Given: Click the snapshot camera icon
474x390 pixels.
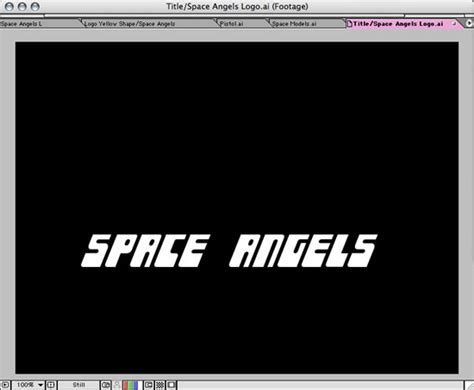Looking at the screenshot, I should pos(106,385).
